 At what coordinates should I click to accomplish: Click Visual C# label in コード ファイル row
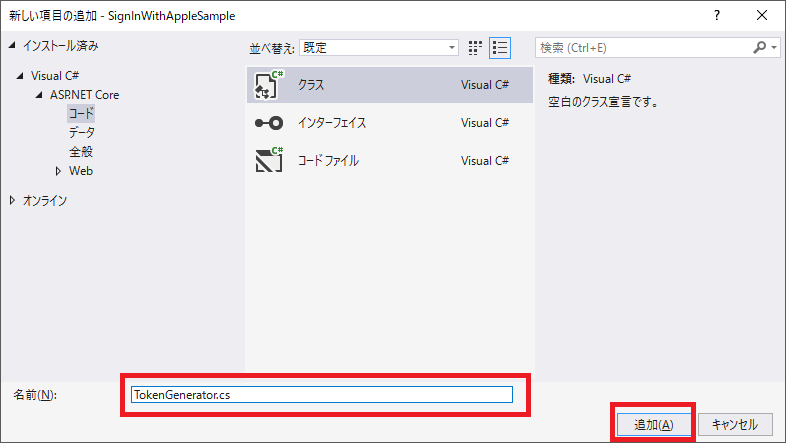[x=485, y=161]
